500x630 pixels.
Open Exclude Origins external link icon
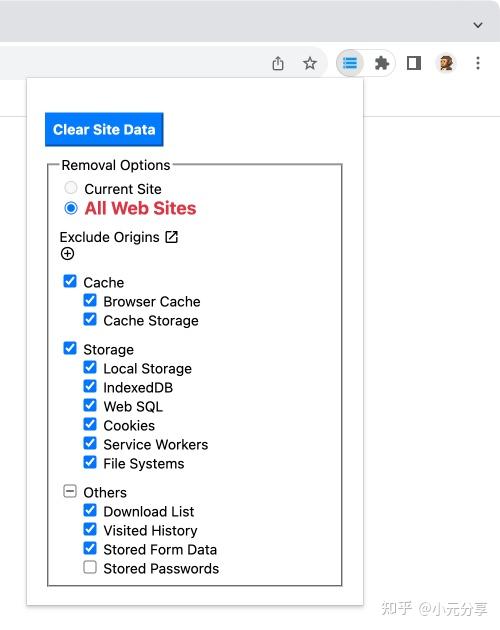click(x=172, y=237)
